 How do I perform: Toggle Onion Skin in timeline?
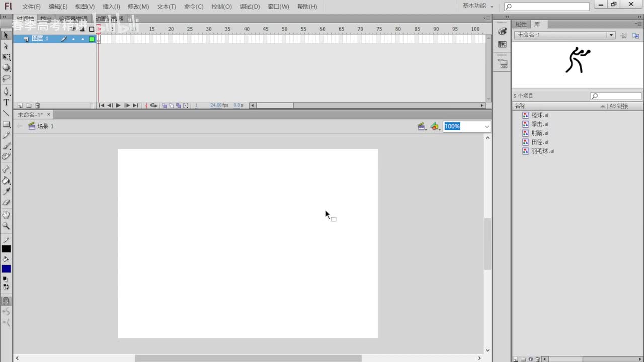click(x=165, y=106)
